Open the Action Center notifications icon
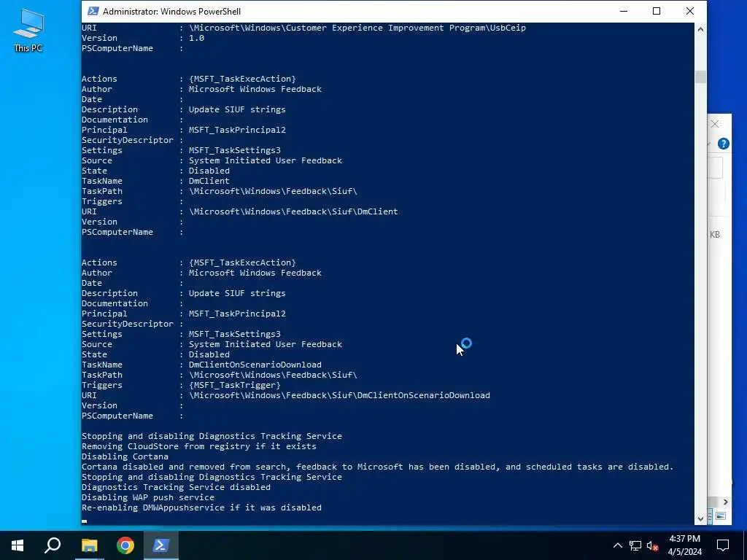 tap(723, 545)
